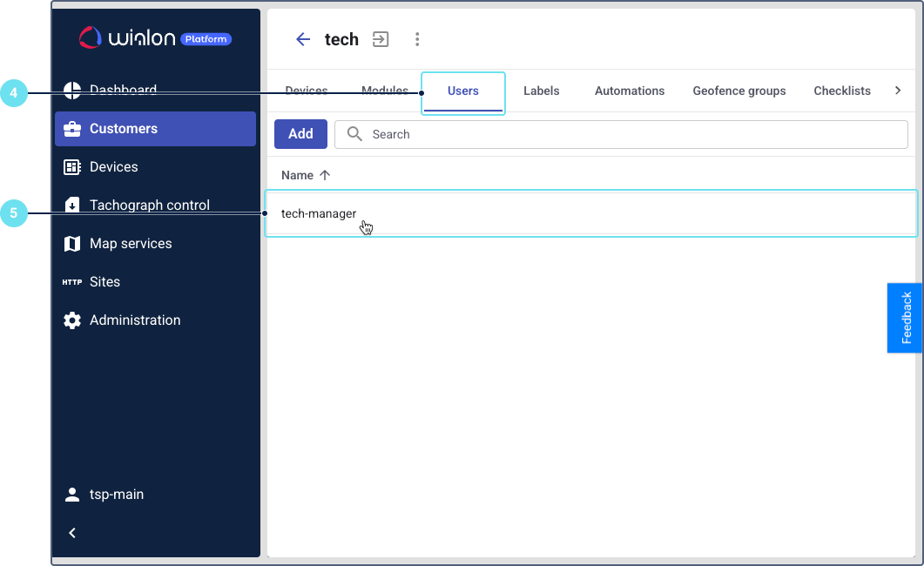Image resolution: width=924 pixels, height=566 pixels.
Task: Click the Administration gear icon
Action: click(72, 320)
